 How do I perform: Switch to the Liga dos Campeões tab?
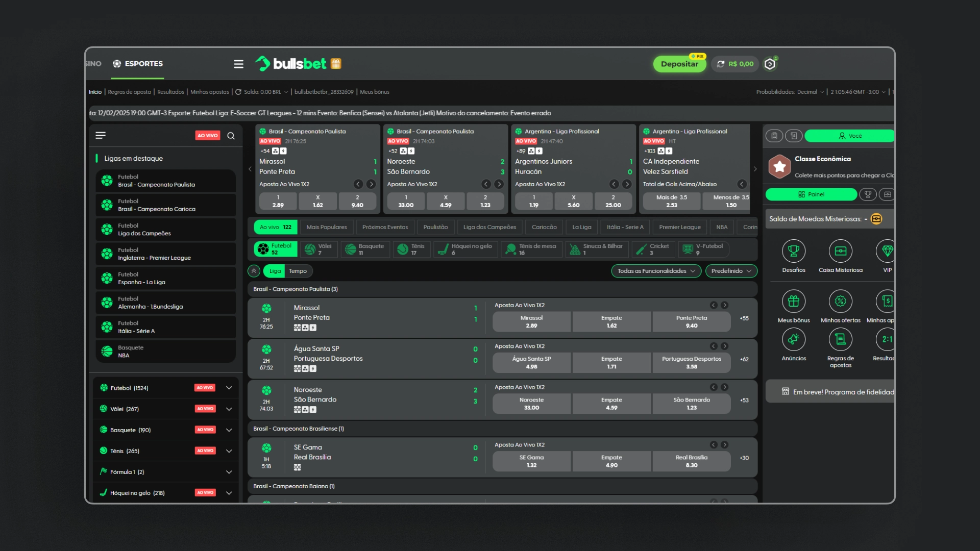488,227
